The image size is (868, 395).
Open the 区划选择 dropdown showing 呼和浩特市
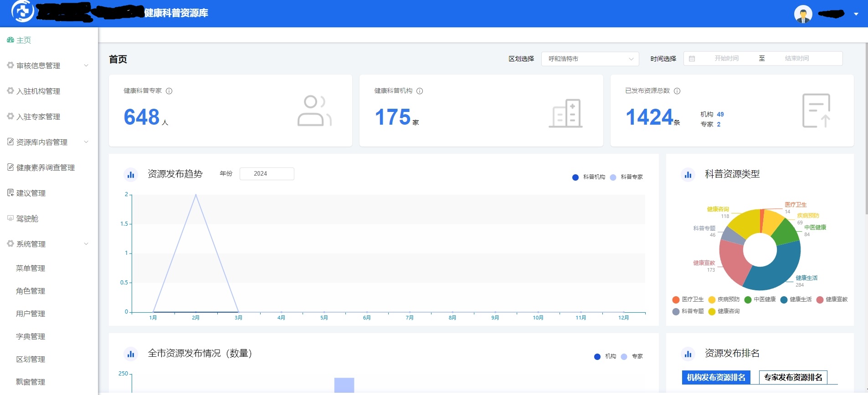590,59
